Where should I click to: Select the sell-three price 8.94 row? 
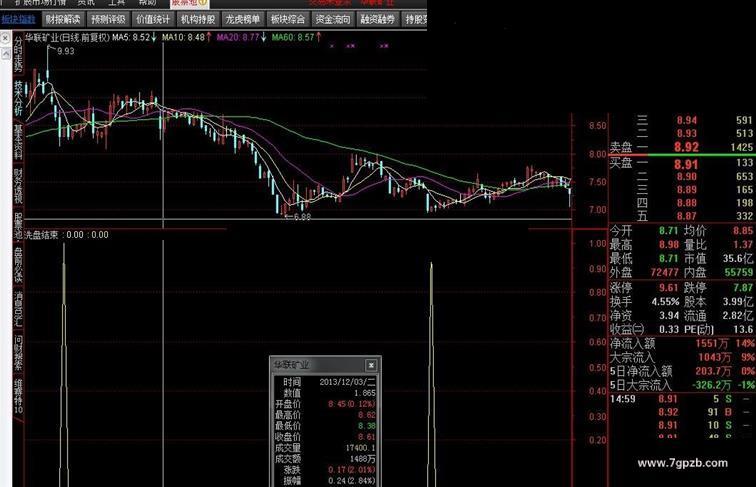pyautogui.click(x=694, y=120)
